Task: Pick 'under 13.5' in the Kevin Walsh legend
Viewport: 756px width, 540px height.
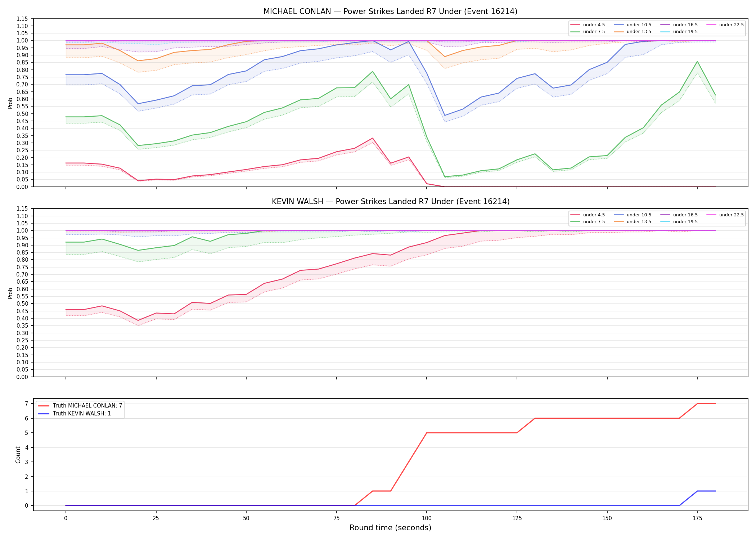Action: pyautogui.click(x=633, y=222)
